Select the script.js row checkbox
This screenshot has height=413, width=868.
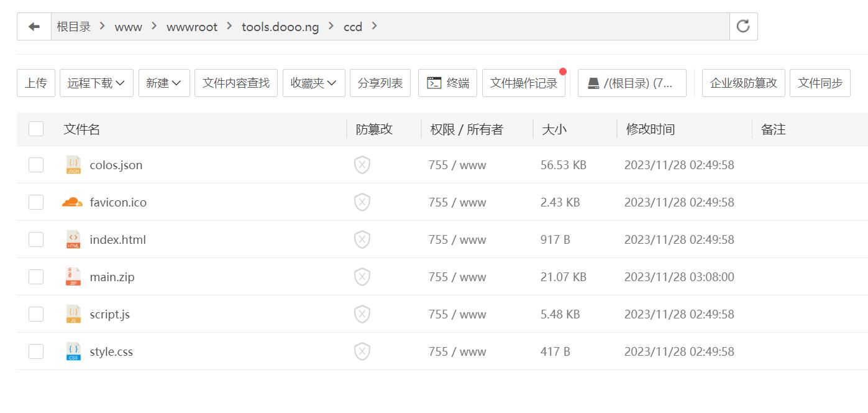pyautogui.click(x=36, y=314)
